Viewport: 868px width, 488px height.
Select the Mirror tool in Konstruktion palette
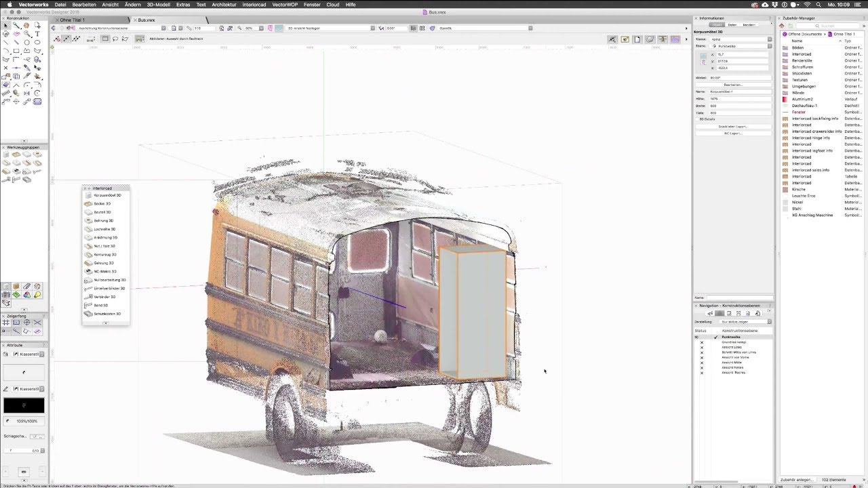point(27,93)
